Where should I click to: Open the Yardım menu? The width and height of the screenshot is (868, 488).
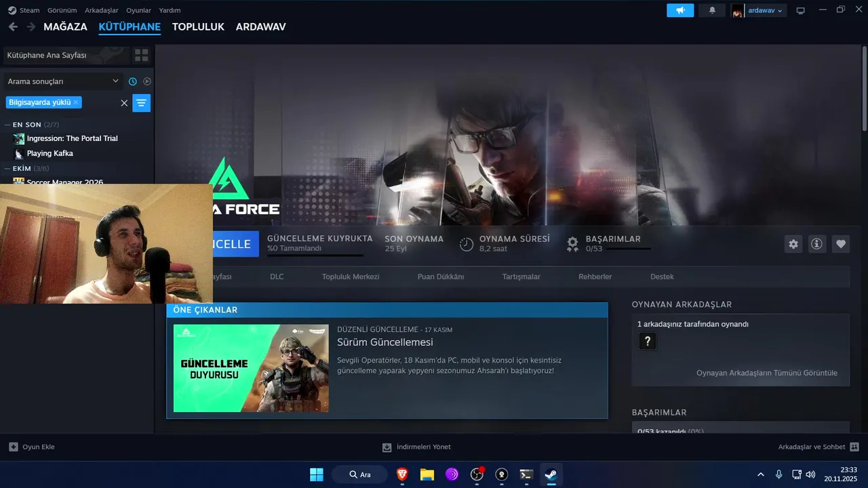pyautogui.click(x=170, y=10)
